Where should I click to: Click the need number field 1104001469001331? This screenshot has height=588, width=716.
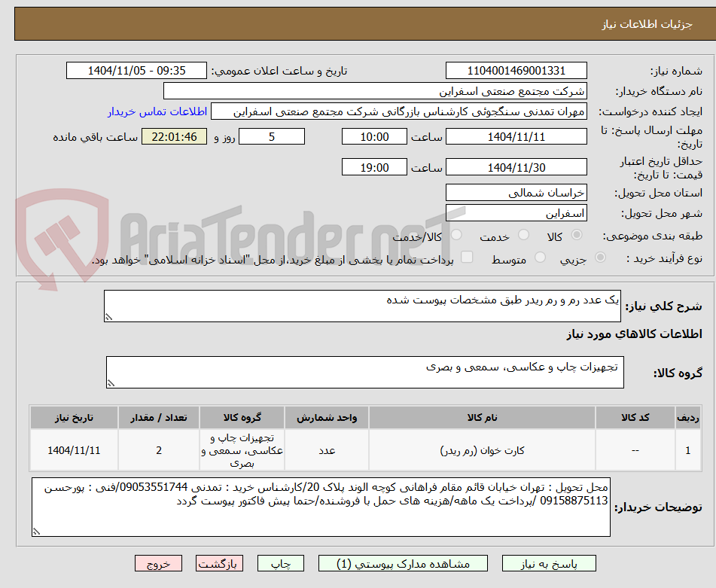[x=515, y=70]
